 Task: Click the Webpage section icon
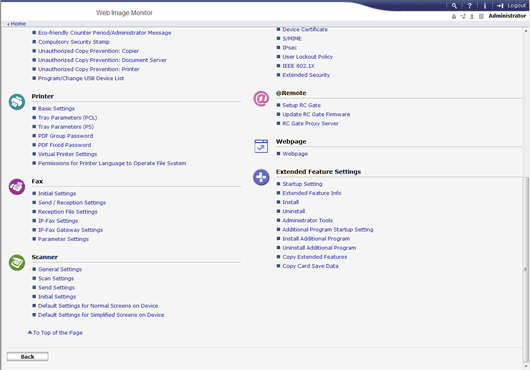[x=261, y=146]
